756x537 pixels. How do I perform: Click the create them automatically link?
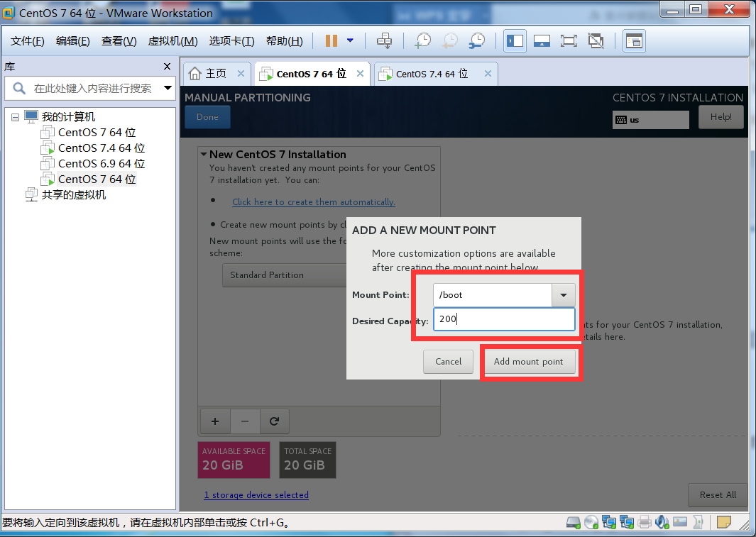click(313, 202)
